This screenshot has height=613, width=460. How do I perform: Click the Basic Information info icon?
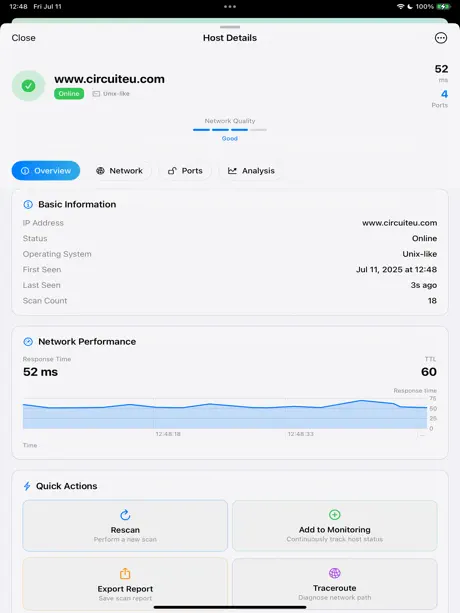[x=28, y=204]
